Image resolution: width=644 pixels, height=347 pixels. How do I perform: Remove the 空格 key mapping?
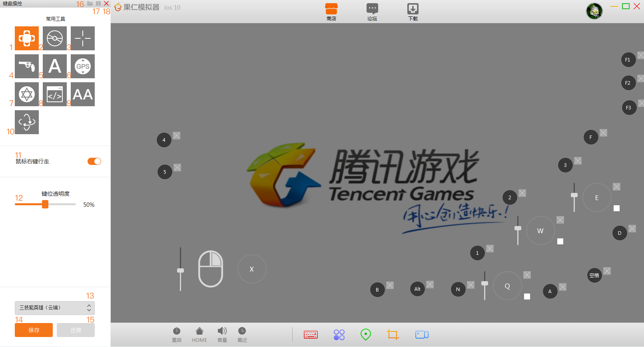pos(607,271)
